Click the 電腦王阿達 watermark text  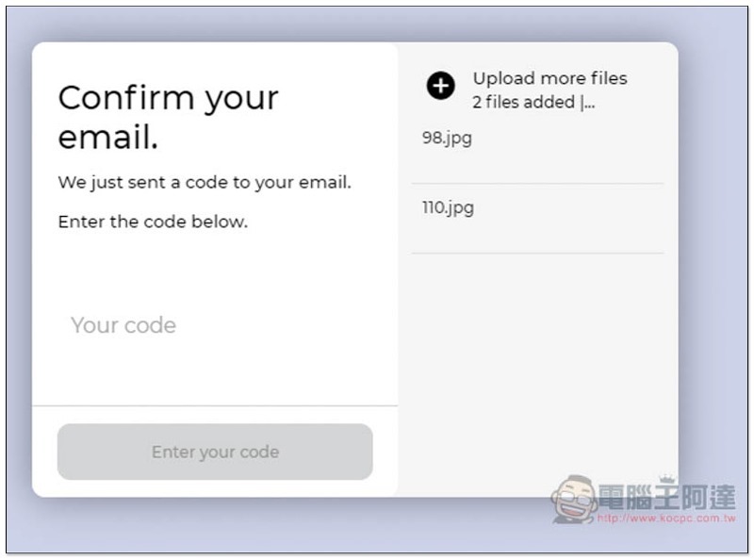click(667, 497)
